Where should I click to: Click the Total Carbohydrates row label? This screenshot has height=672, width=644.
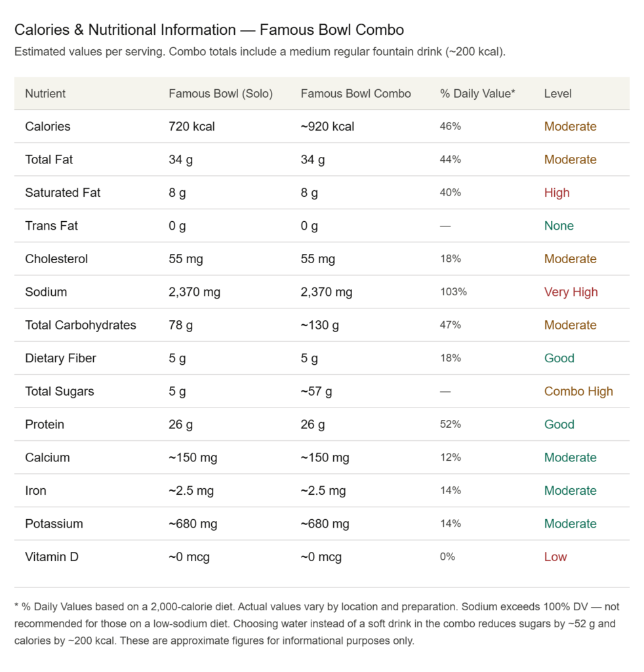[x=81, y=325]
